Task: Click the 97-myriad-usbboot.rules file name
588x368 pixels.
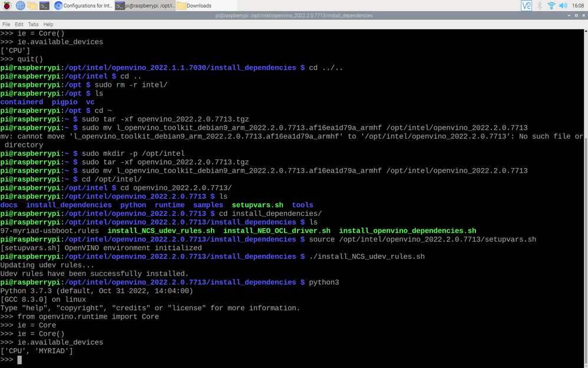Action: click(49, 231)
